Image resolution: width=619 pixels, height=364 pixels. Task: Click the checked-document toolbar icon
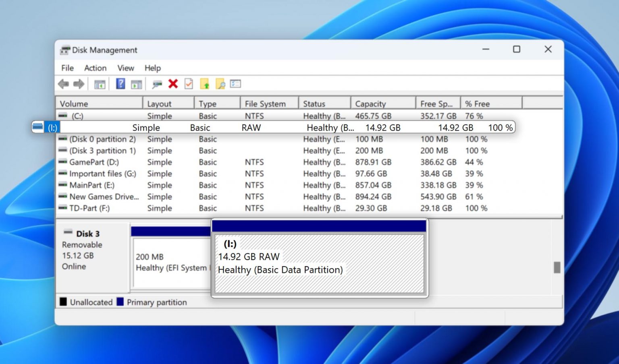coord(188,84)
